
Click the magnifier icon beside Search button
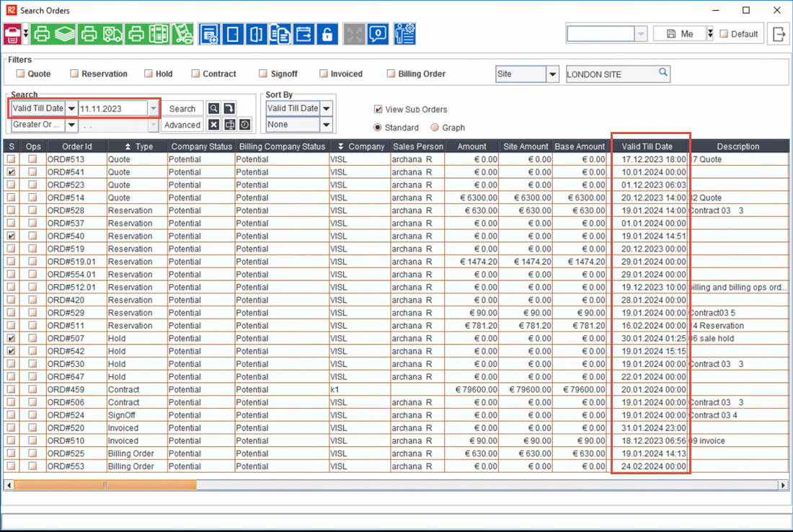(213, 108)
